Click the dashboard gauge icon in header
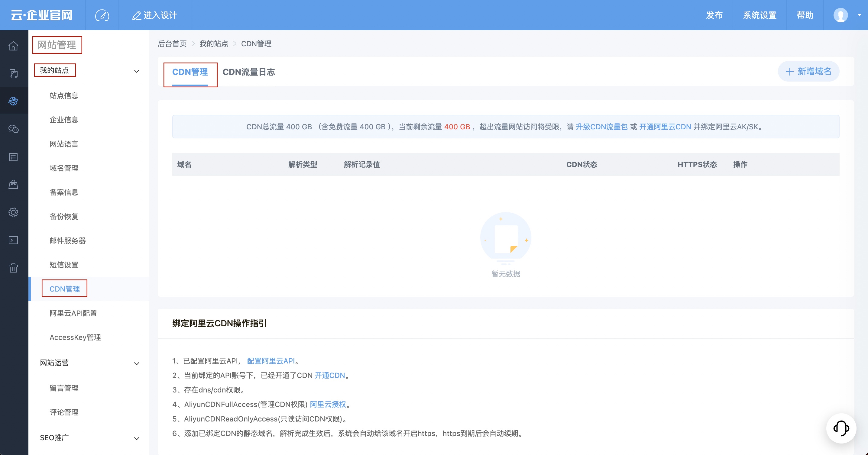 (x=102, y=15)
